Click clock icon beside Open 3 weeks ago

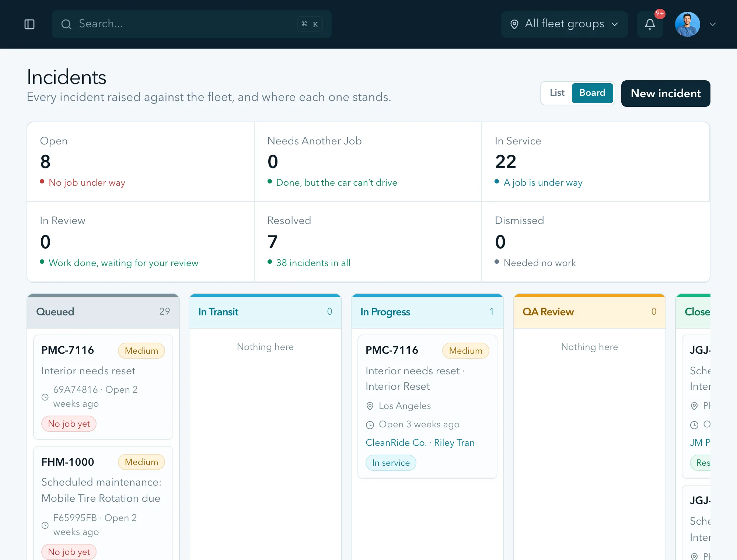point(370,425)
